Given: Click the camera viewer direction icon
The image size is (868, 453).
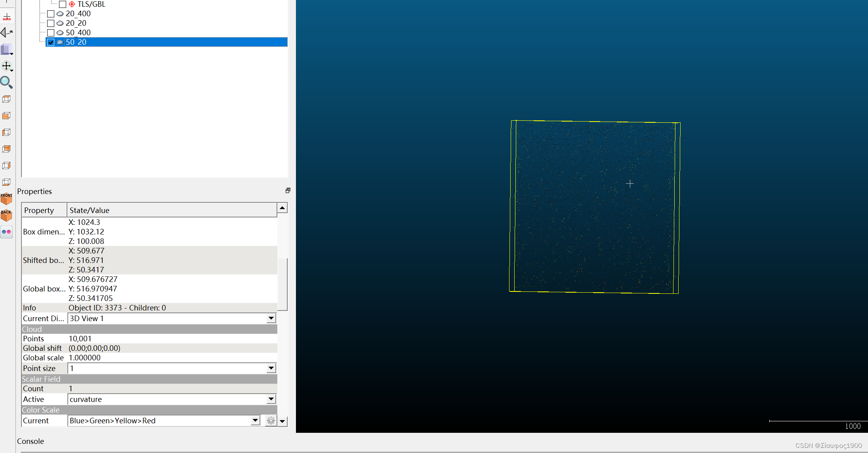Looking at the screenshot, I should [7, 32].
